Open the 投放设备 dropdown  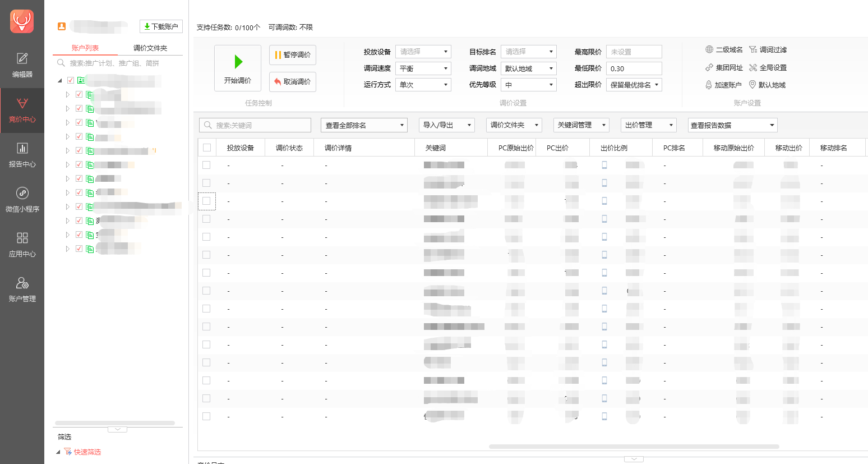[x=423, y=52]
